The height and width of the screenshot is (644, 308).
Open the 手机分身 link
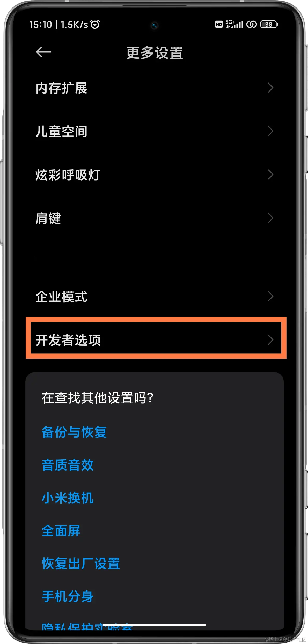(68, 597)
